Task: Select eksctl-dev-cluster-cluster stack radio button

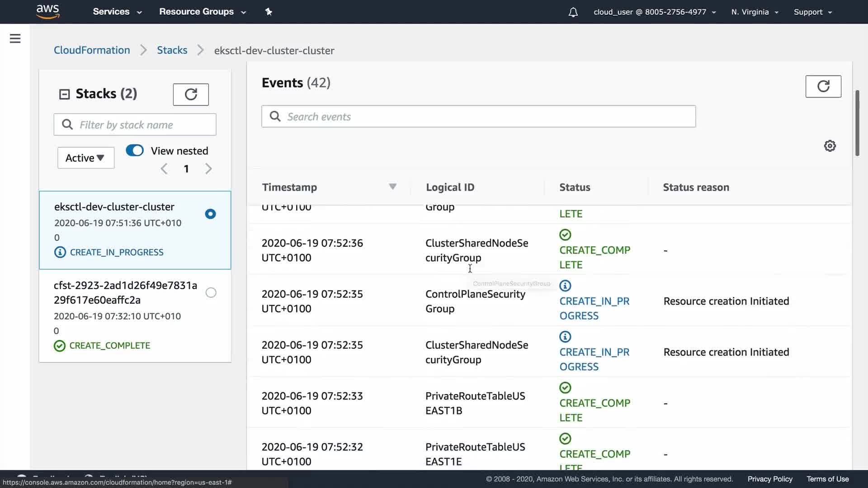Action: pyautogui.click(x=210, y=214)
